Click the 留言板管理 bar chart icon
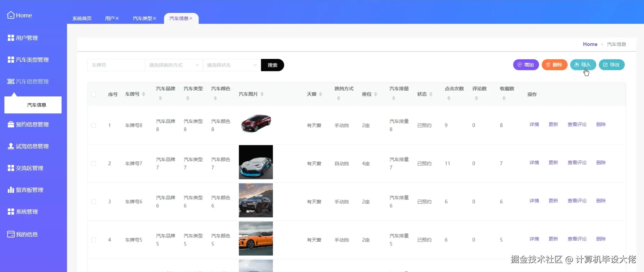The width and height of the screenshot is (644, 272). point(11,190)
